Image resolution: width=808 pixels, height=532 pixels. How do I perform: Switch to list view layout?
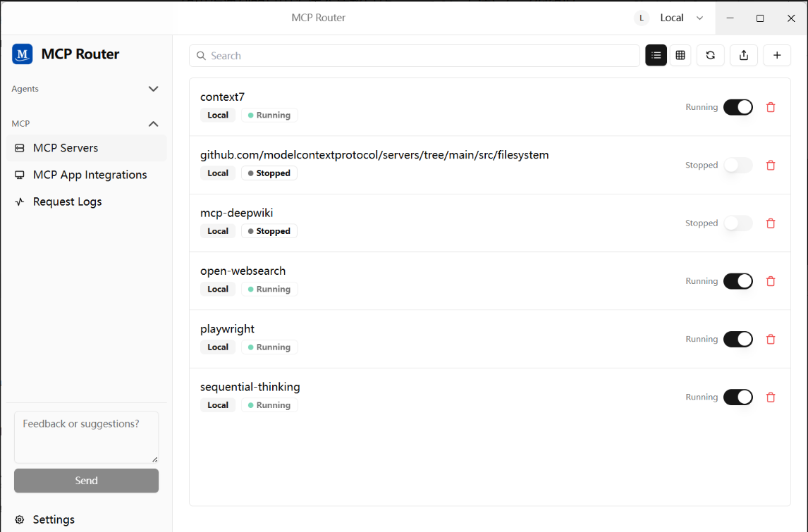[656, 56]
